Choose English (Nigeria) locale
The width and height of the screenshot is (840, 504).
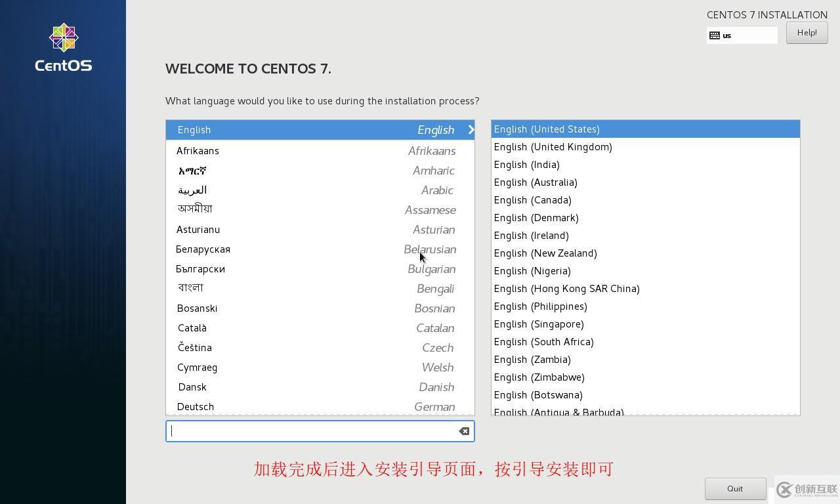click(x=646, y=271)
